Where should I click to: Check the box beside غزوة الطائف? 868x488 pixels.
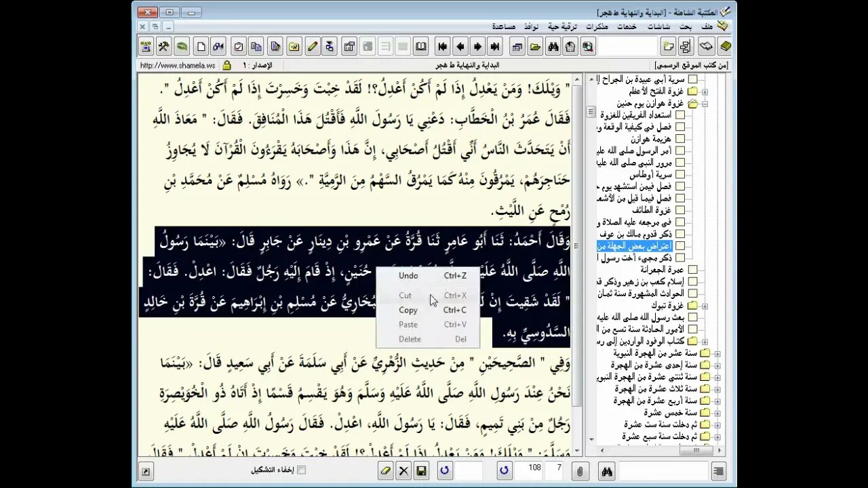[x=679, y=210]
